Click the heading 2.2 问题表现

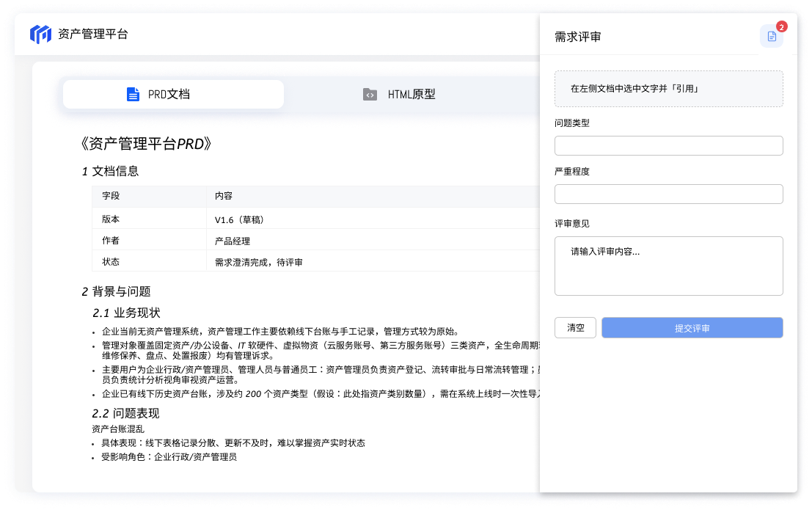pyautogui.click(x=126, y=413)
